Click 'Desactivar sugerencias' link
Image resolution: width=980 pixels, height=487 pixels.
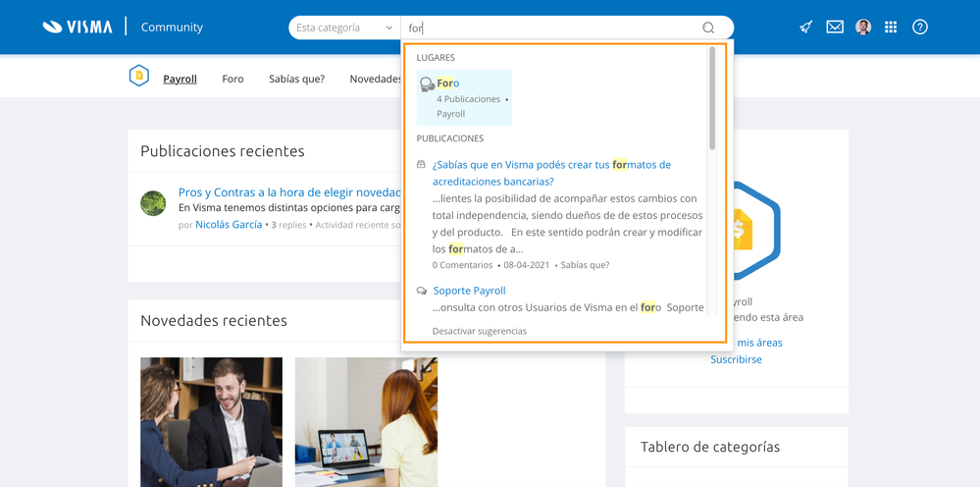coord(480,331)
